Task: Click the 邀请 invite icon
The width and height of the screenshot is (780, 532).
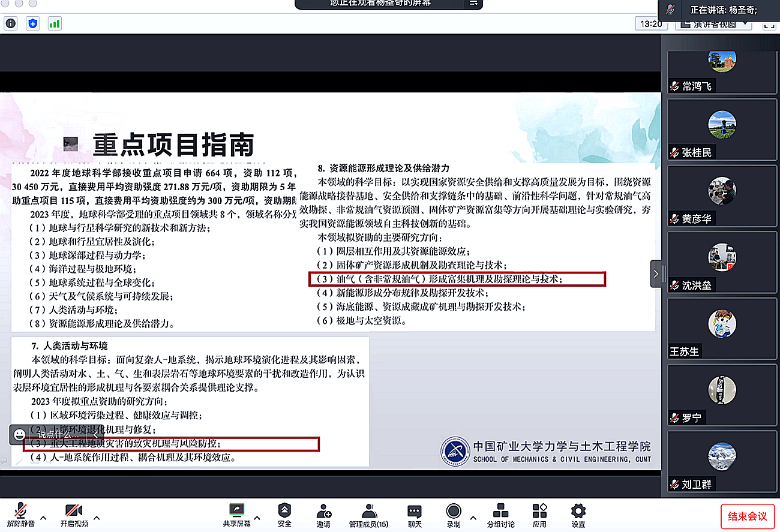Action: [323, 511]
